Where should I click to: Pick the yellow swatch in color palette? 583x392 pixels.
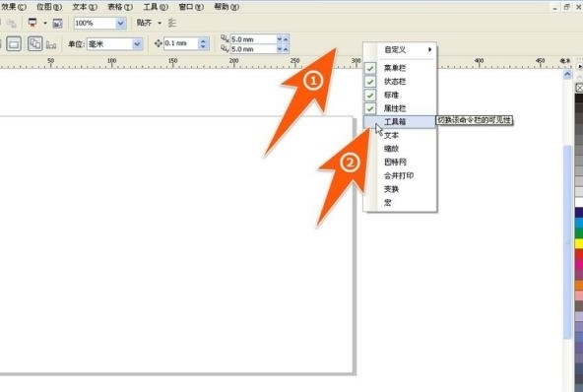click(x=579, y=243)
